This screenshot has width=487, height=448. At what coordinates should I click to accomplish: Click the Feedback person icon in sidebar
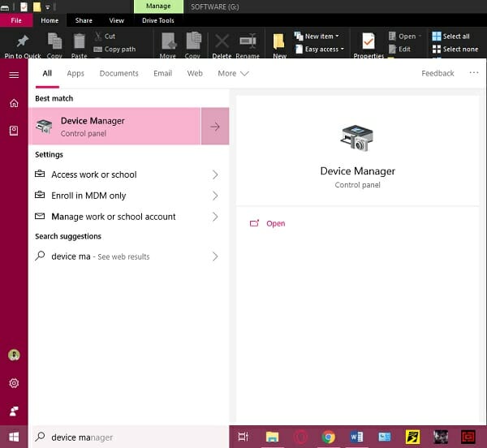(x=14, y=411)
